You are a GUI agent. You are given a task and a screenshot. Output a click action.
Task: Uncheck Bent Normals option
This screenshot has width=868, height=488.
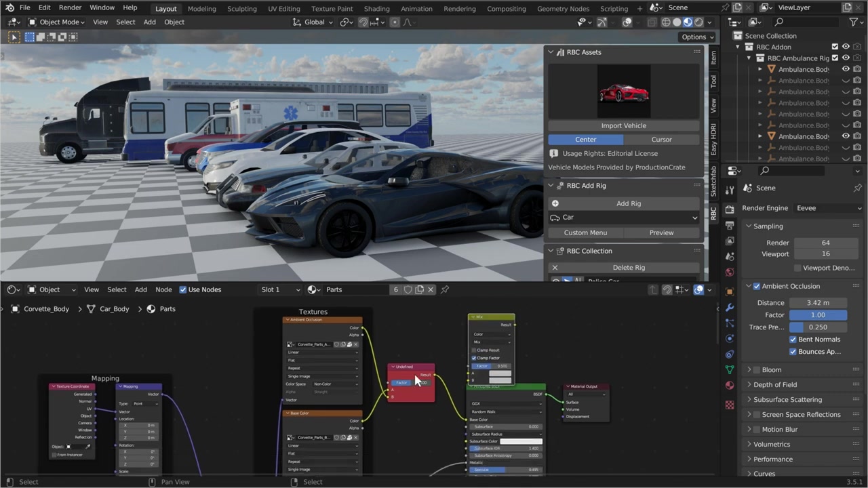(x=793, y=340)
